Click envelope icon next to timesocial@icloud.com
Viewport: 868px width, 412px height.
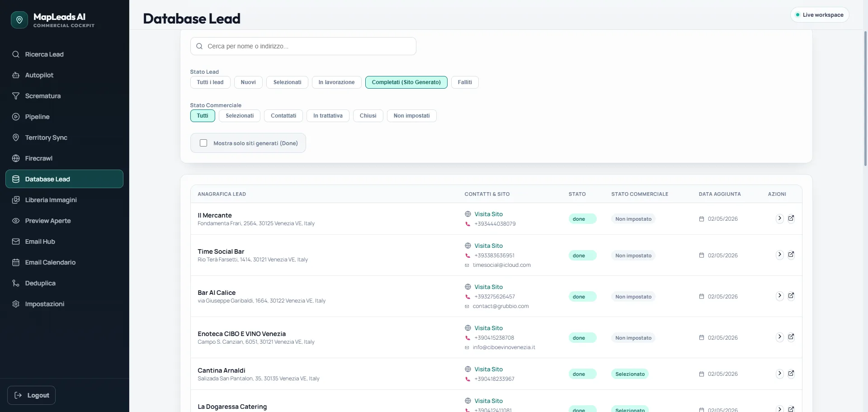pyautogui.click(x=467, y=265)
